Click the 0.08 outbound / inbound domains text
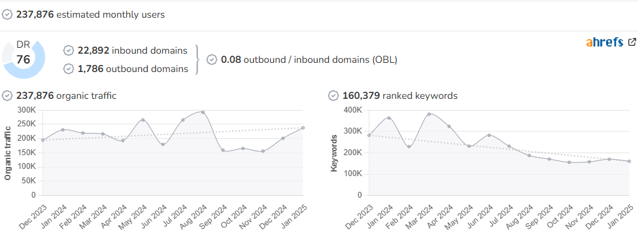 (x=309, y=60)
